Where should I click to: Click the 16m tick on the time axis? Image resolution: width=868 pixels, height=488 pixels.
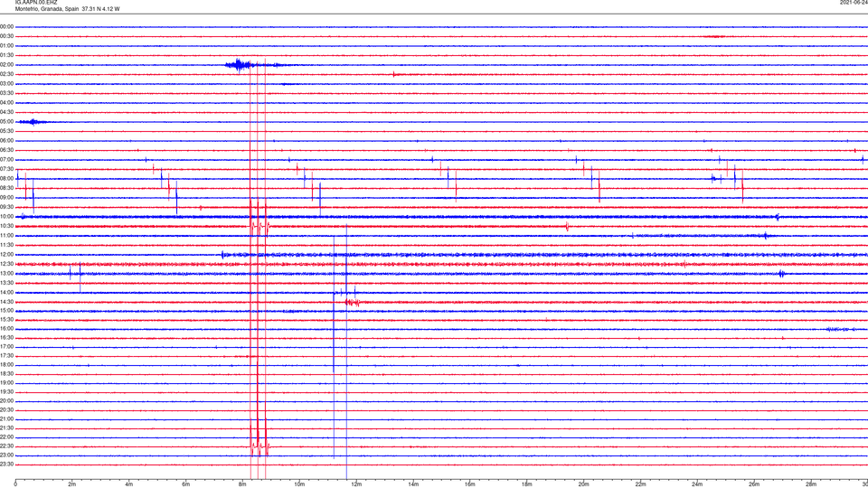pyautogui.click(x=470, y=484)
